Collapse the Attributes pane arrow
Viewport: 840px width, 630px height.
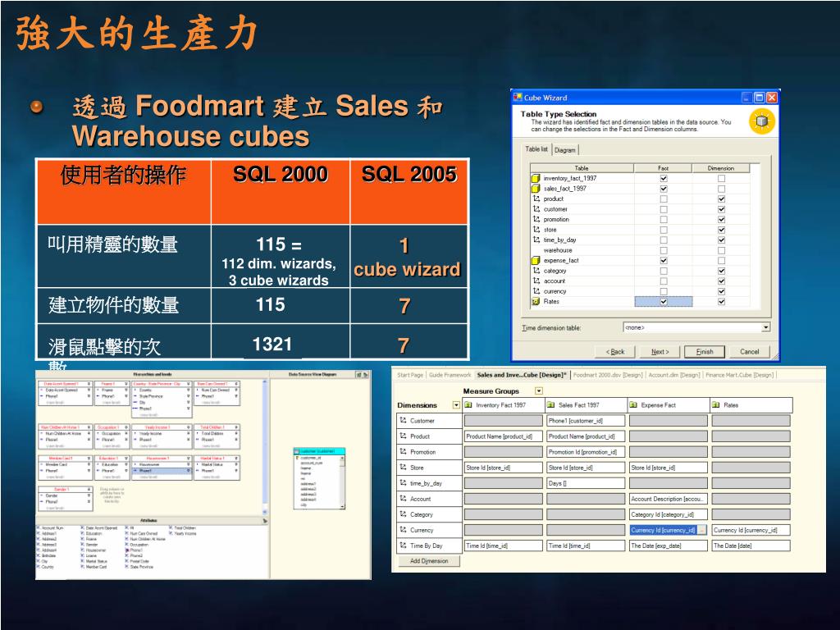point(265,521)
